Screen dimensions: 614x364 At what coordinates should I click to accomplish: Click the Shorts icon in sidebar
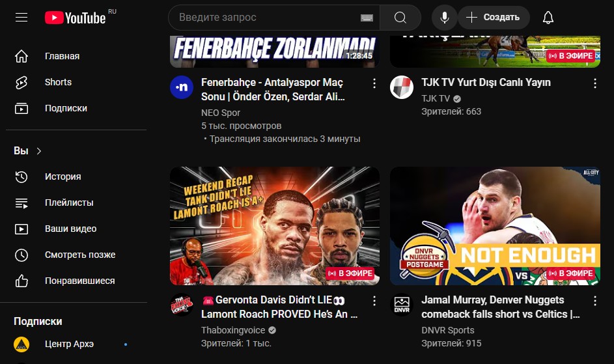point(21,82)
